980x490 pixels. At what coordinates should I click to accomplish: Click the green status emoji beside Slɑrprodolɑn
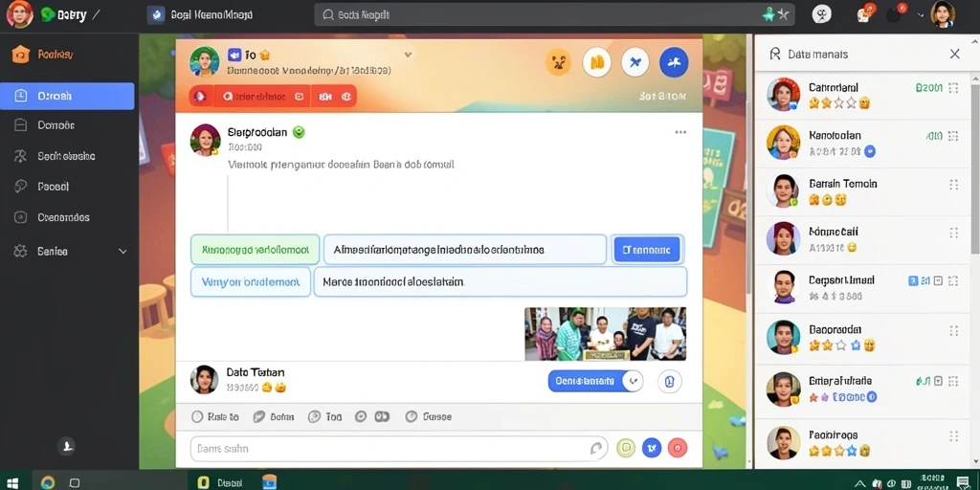click(x=299, y=132)
